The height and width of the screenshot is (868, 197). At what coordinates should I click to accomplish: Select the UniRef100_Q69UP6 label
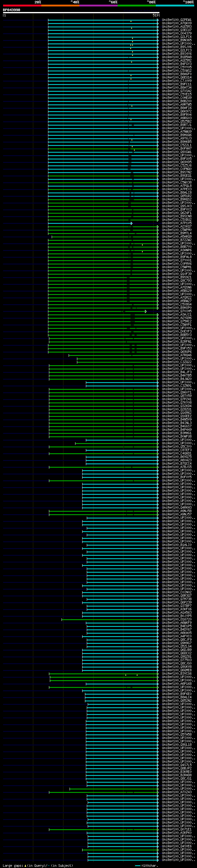point(177,352)
